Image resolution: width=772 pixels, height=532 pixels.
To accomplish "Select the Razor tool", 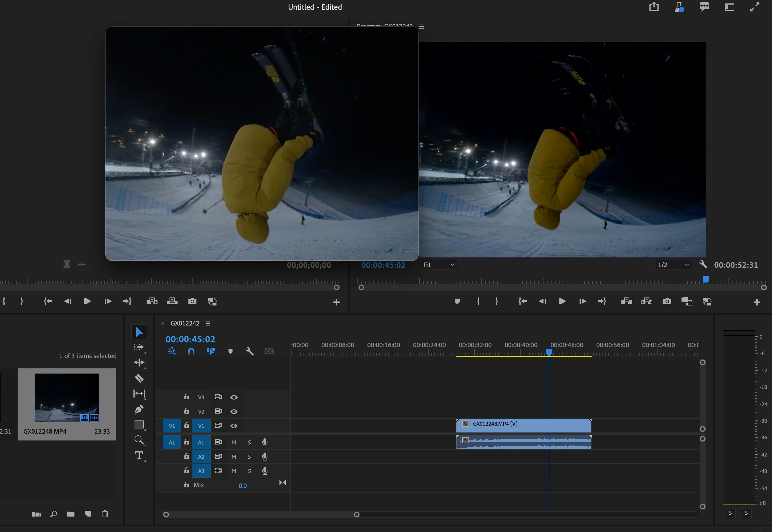I will coord(139,378).
